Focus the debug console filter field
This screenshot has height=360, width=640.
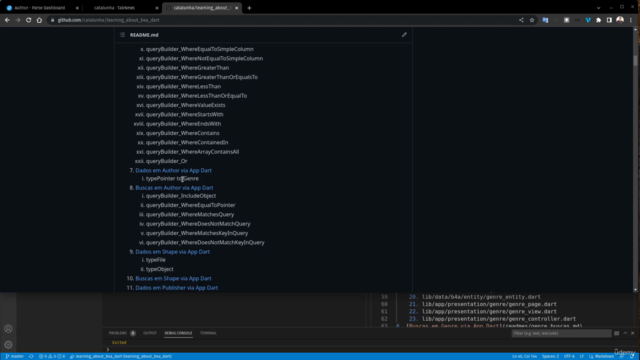[x=561, y=333]
